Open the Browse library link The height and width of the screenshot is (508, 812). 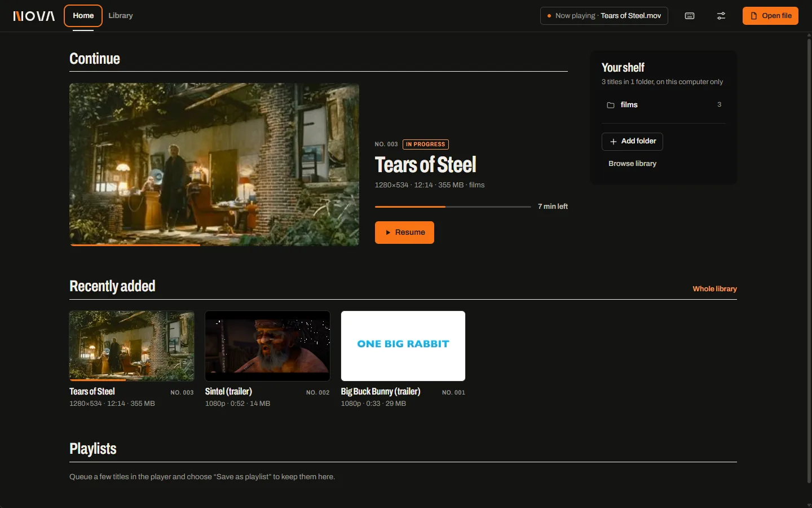coord(632,164)
